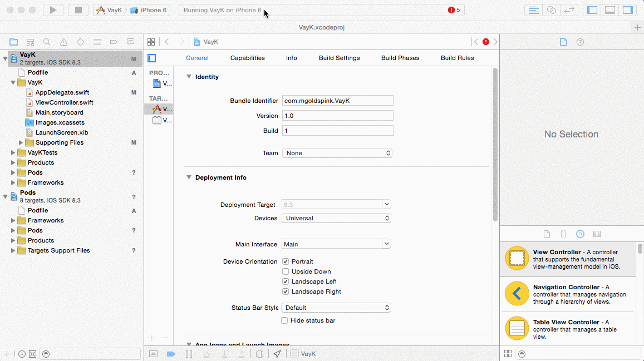Screen dimensions: 644x361
Task: Uncheck the Portrait orientation checkbox
Action: tap(286, 261)
